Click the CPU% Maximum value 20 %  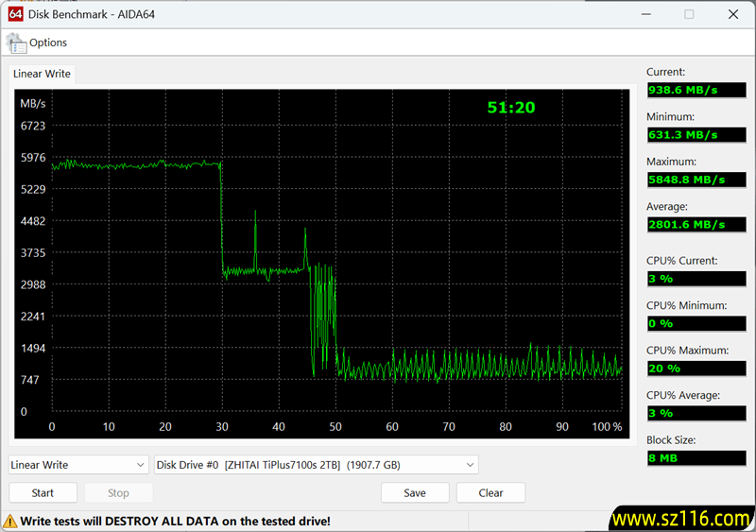pos(696,369)
